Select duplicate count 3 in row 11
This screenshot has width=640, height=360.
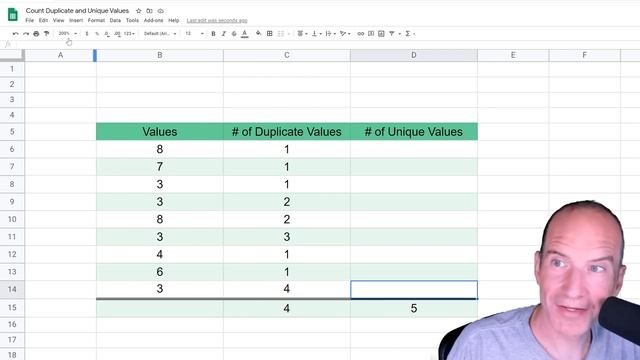click(x=287, y=237)
